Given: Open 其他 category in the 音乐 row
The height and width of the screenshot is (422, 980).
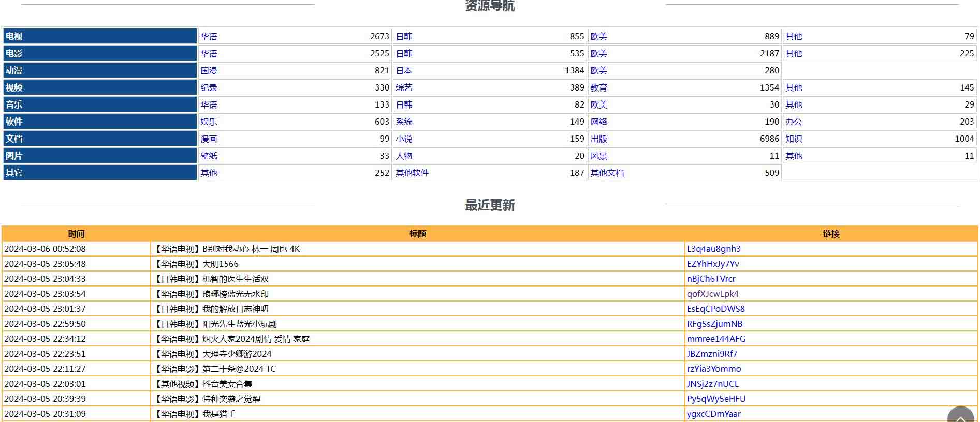Looking at the screenshot, I should [794, 104].
